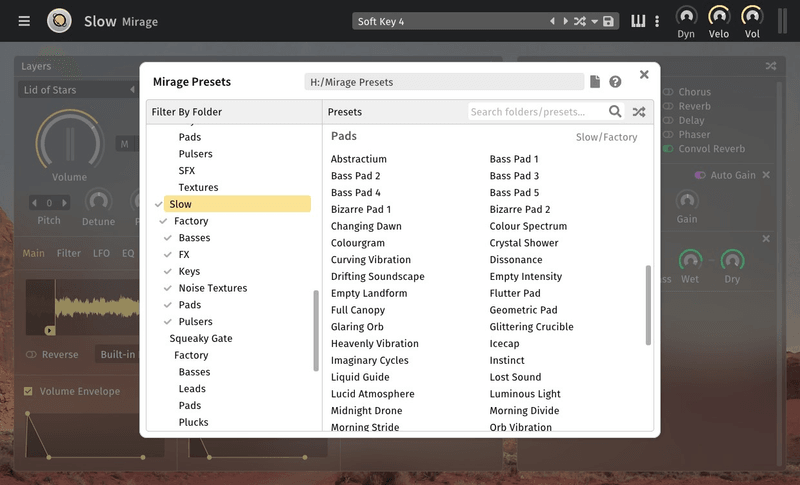Viewport: 800px width, 485px height.
Task: Click the shuffle icon beside preset search
Action: point(638,112)
